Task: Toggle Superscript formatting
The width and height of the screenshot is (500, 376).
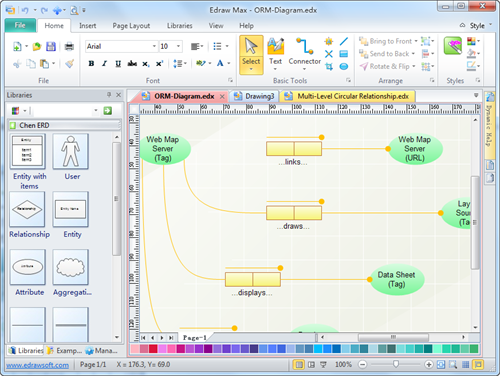Action: [x=159, y=63]
